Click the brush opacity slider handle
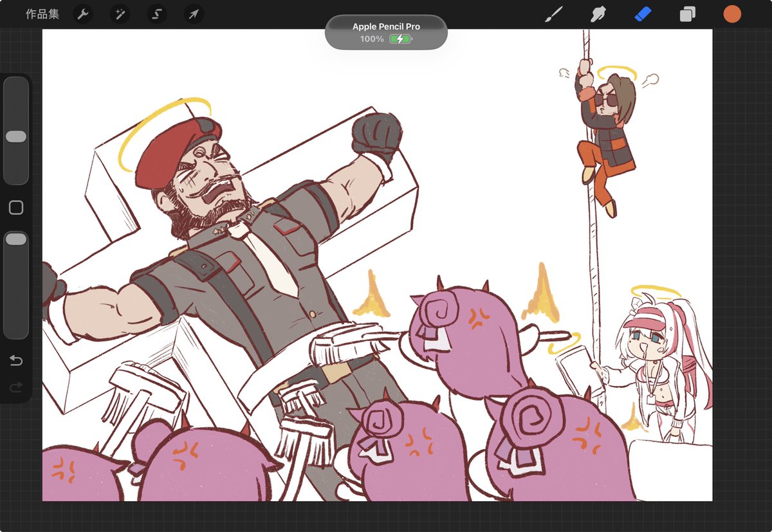772x532 pixels. tap(16, 239)
